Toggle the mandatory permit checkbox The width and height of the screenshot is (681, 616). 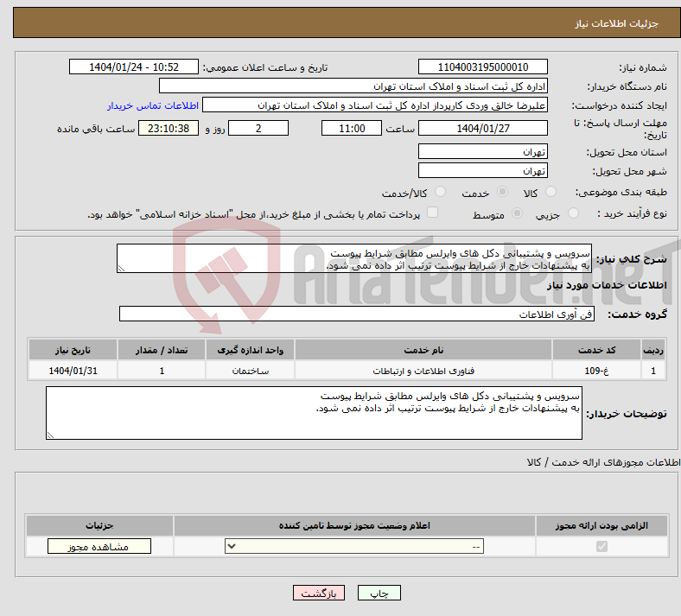pyautogui.click(x=601, y=546)
